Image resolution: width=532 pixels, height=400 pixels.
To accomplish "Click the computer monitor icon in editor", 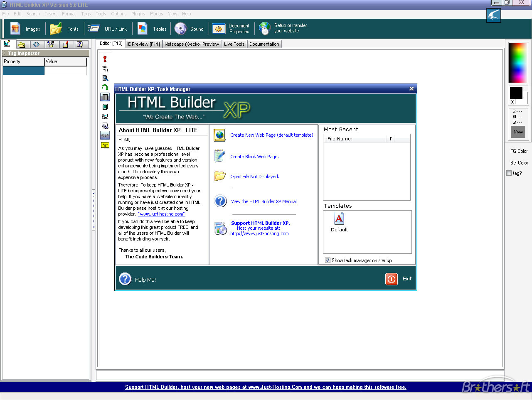I will (x=105, y=116).
